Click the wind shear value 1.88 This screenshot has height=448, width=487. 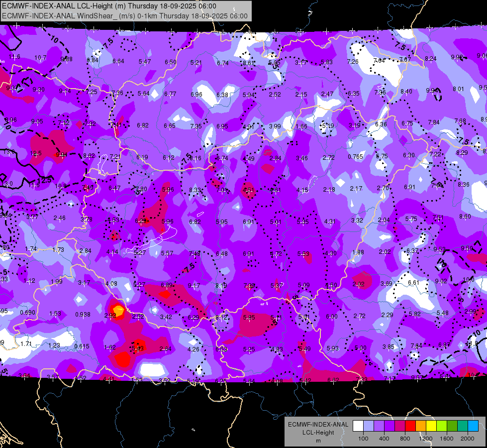(358, 252)
